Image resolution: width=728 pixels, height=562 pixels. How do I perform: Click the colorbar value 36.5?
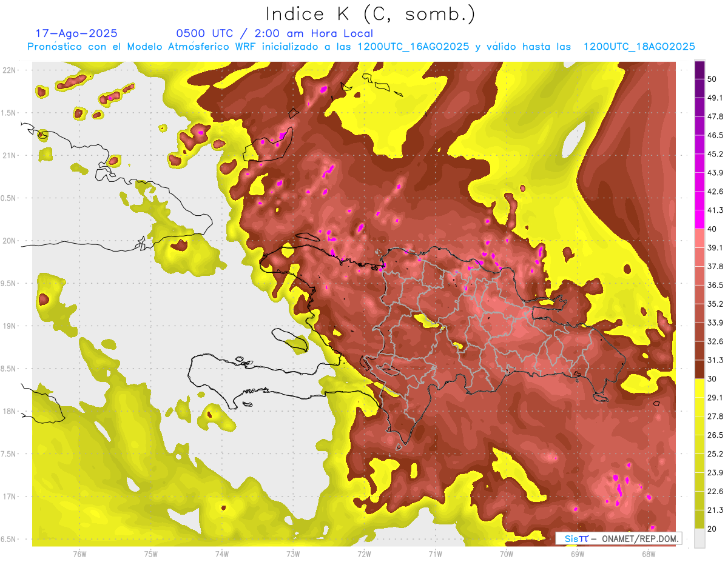pos(715,285)
